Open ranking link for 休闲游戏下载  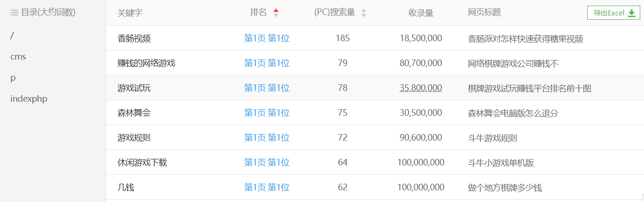pyautogui.click(x=267, y=163)
